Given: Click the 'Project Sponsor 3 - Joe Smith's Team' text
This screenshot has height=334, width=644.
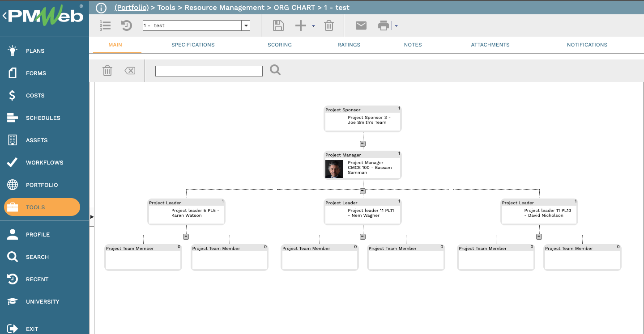Looking at the screenshot, I should [x=369, y=120].
